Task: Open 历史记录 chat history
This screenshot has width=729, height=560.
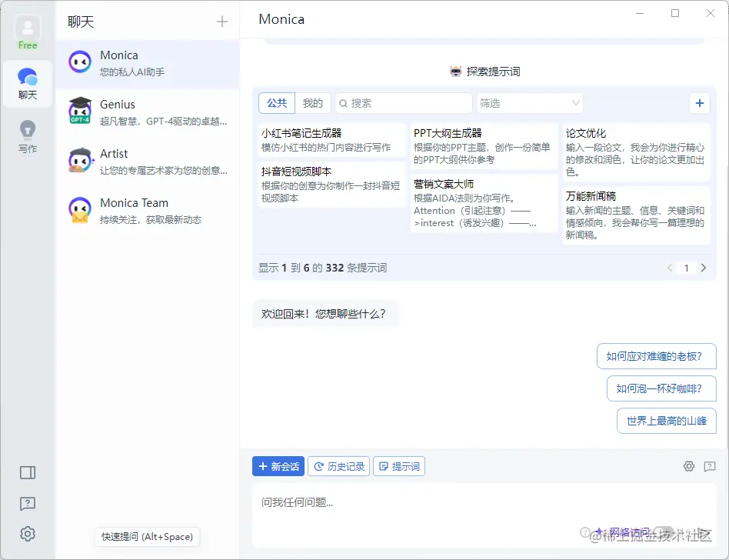Action: point(339,466)
